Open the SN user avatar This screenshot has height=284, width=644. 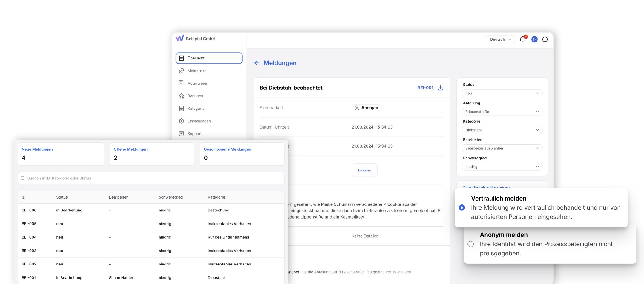click(534, 39)
